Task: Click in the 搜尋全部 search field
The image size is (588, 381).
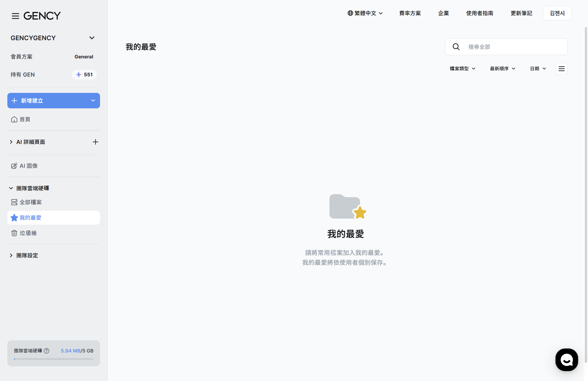Action: [x=506, y=47]
